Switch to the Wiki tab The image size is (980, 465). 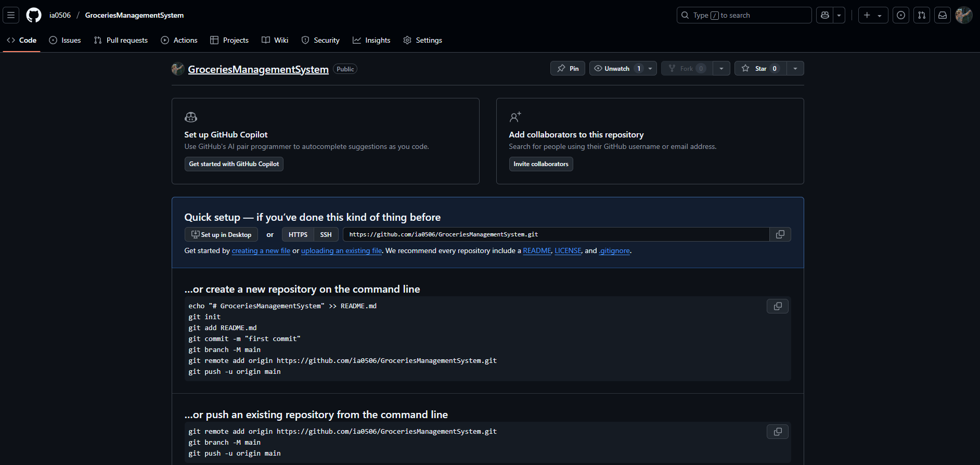point(275,40)
